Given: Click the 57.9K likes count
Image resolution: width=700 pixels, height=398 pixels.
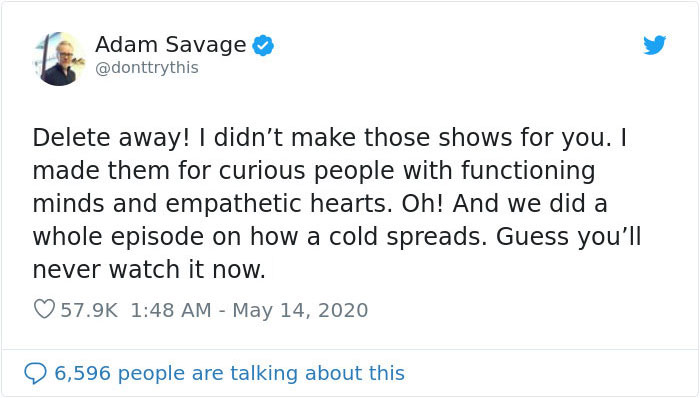Looking at the screenshot, I should pyautogui.click(x=89, y=310).
